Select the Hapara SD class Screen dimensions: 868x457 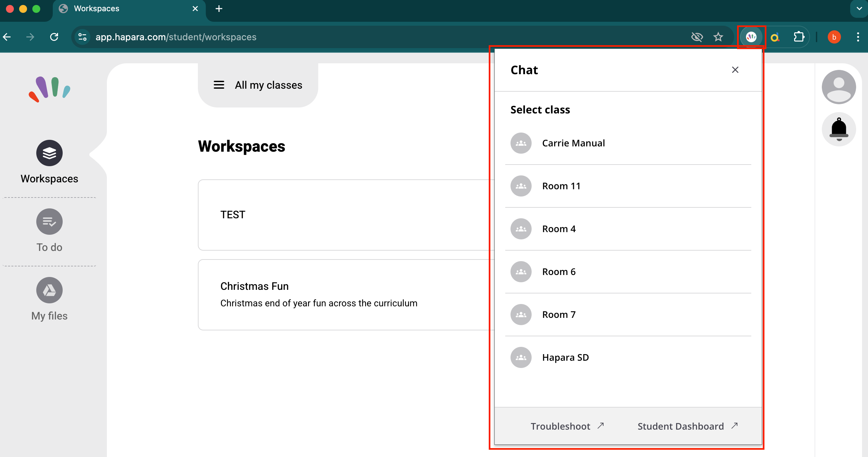(x=628, y=357)
